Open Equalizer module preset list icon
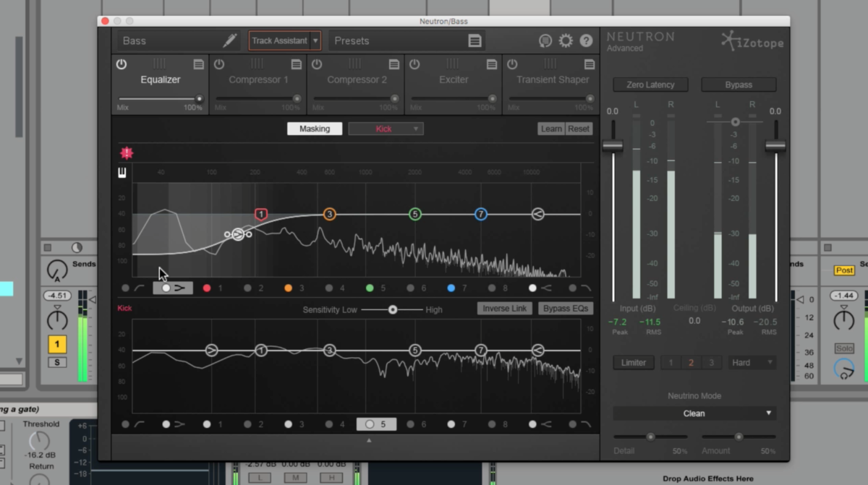This screenshot has height=485, width=868. (x=198, y=64)
